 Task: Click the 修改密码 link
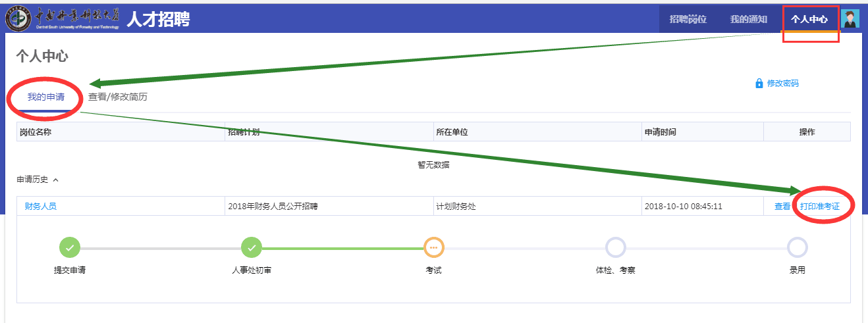click(x=782, y=84)
